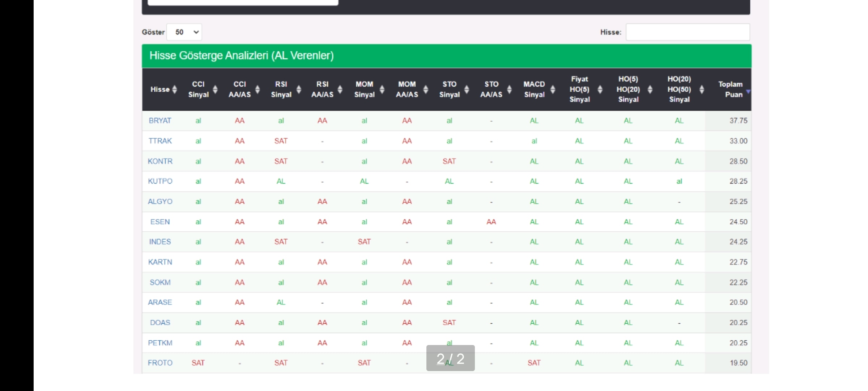Sort by CCI AA/AS column arrows
The height and width of the screenshot is (391, 868).
pyautogui.click(x=258, y=89)
